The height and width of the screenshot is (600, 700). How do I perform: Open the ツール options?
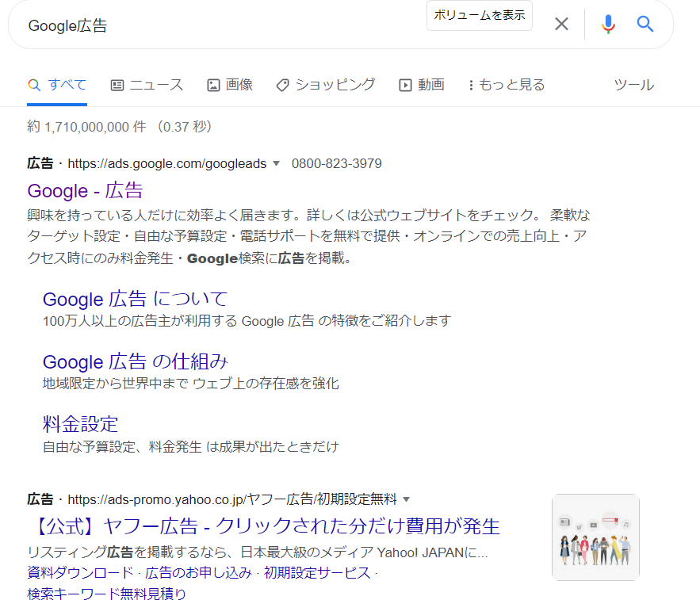(634, 85)
